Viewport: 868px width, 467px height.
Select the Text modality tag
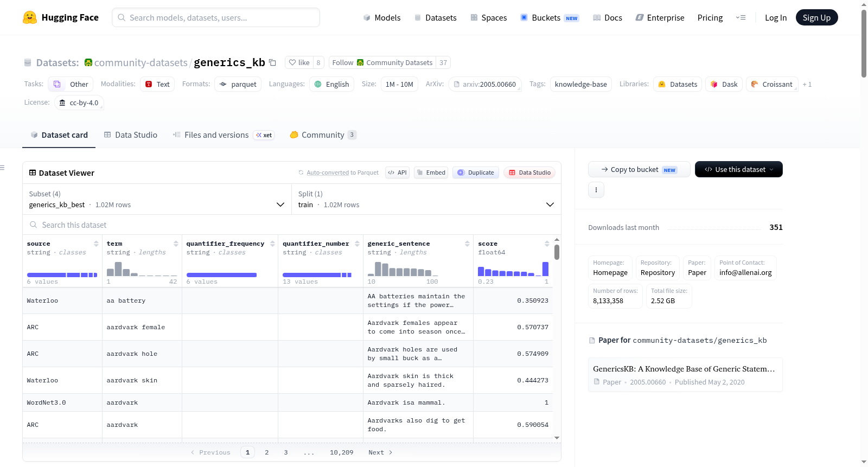(157, 84)
